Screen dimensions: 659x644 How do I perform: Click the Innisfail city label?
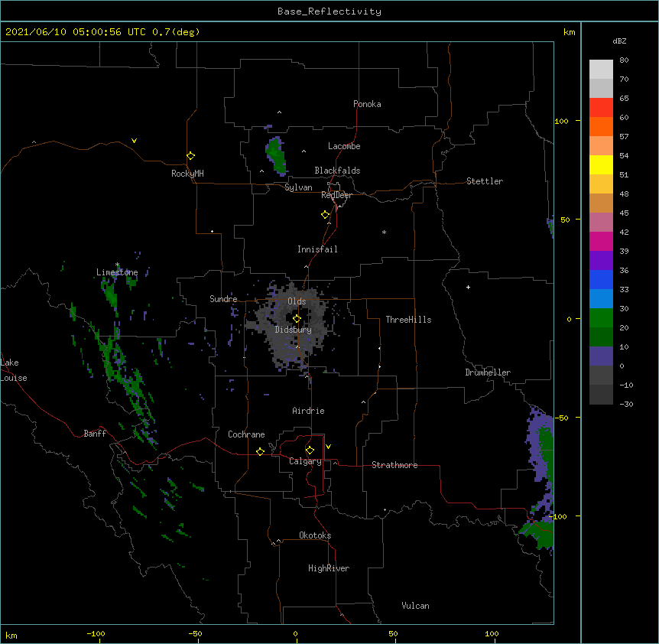coord(317,249)
